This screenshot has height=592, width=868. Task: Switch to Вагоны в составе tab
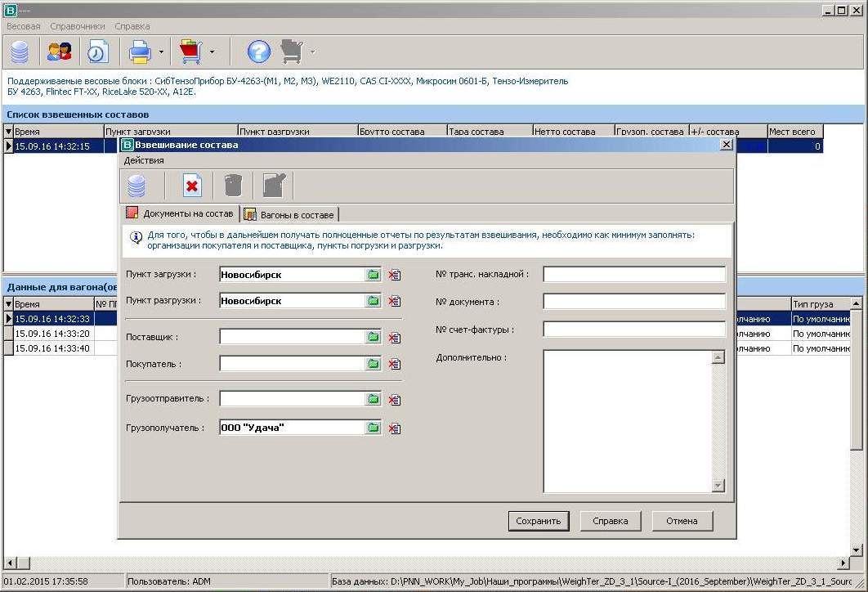tap(290, 215)
